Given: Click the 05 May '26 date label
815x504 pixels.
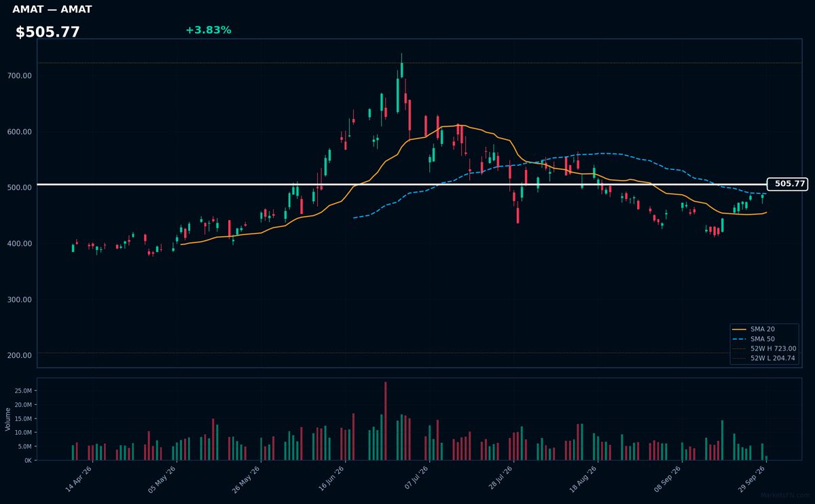Looking at the screenshot, I should click(x=163, y=480).
